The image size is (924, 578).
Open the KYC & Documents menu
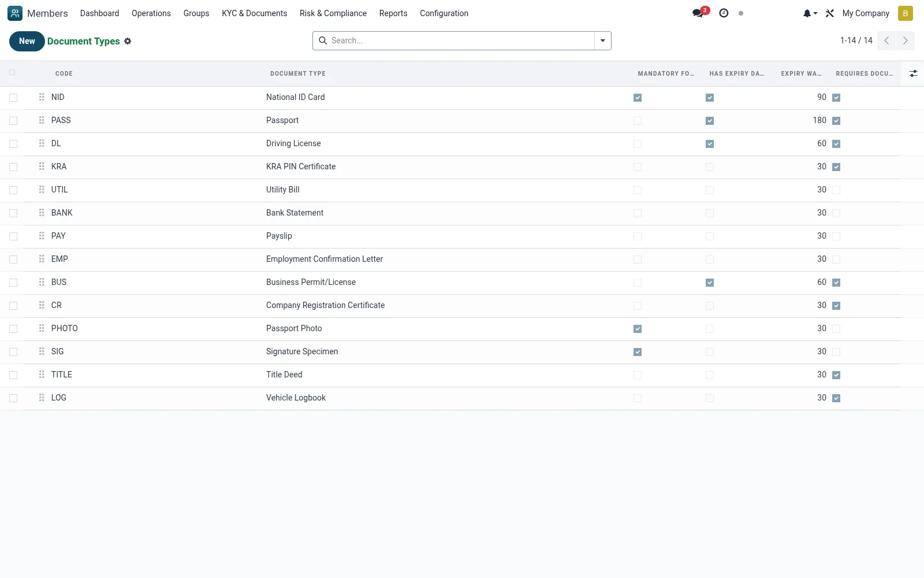254,13
